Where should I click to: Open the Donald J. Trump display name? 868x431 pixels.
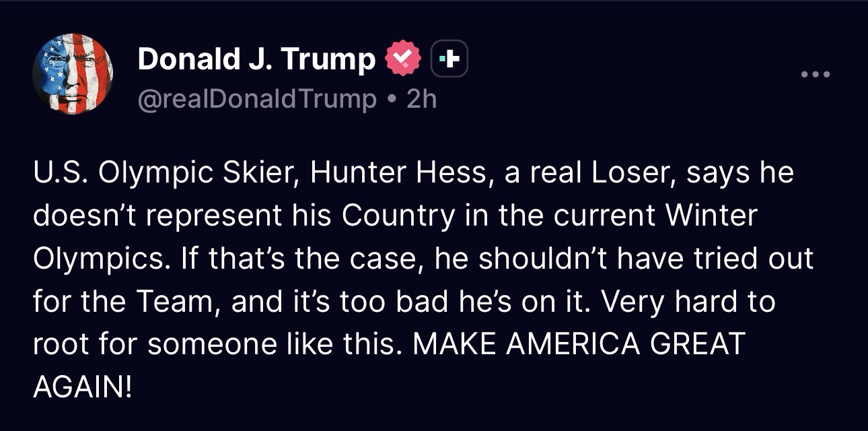pos(256,60)
